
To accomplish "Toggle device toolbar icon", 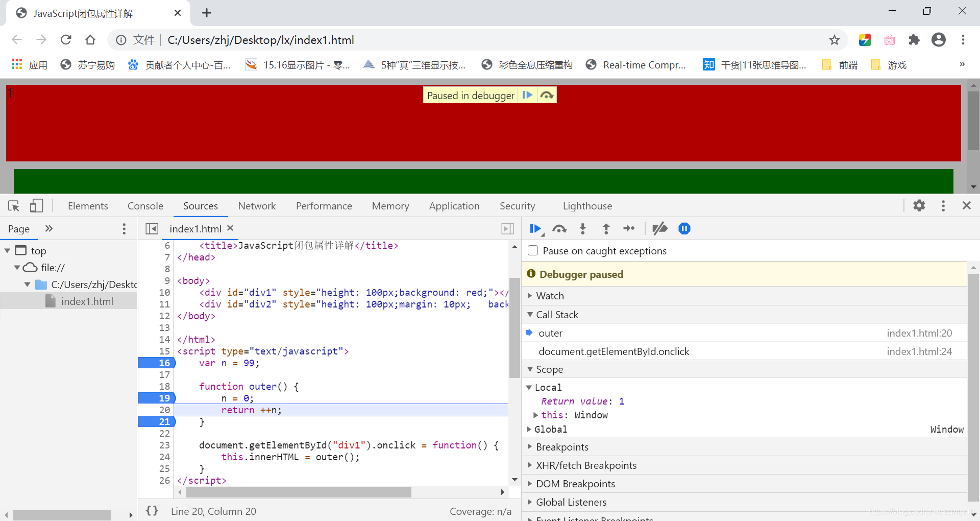I will click(36, 206).
